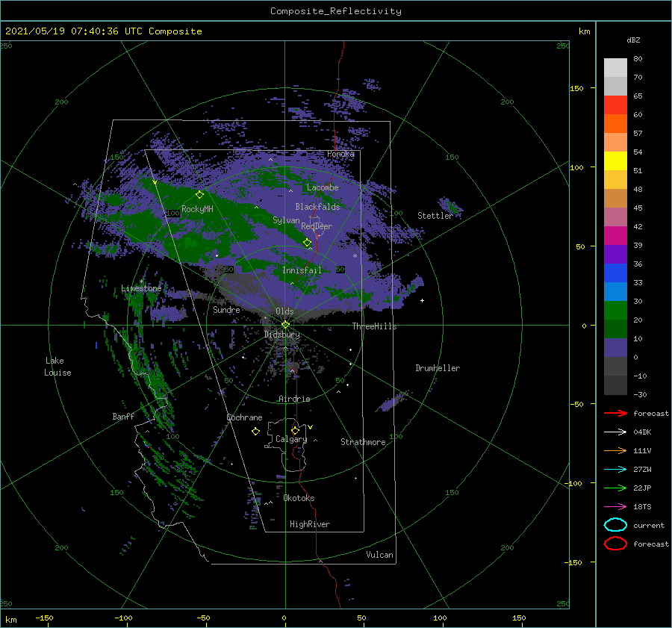Click the ThreeHills town label
The height and width of the screenshot is (628, 672).
[x=374, y=326]
